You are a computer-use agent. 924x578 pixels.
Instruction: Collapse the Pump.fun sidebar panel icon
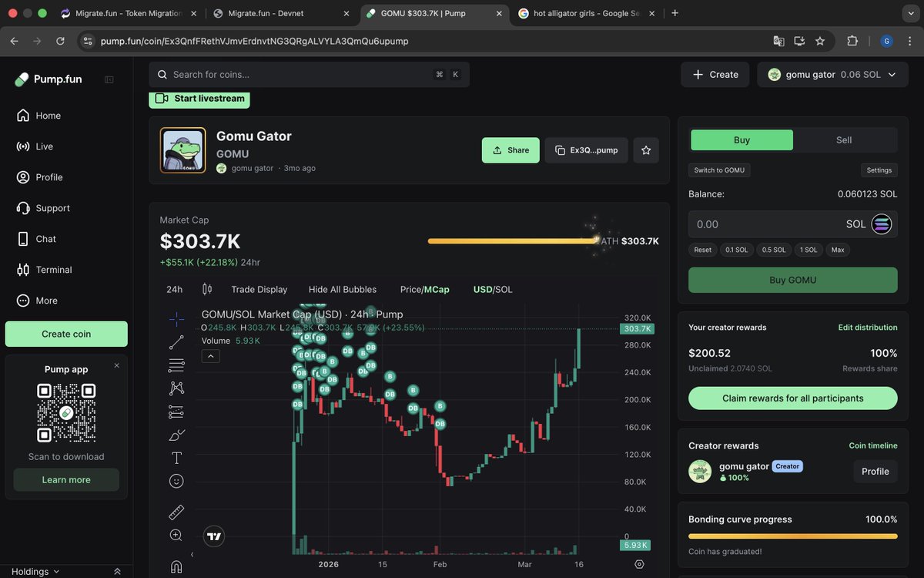point(109,79)
